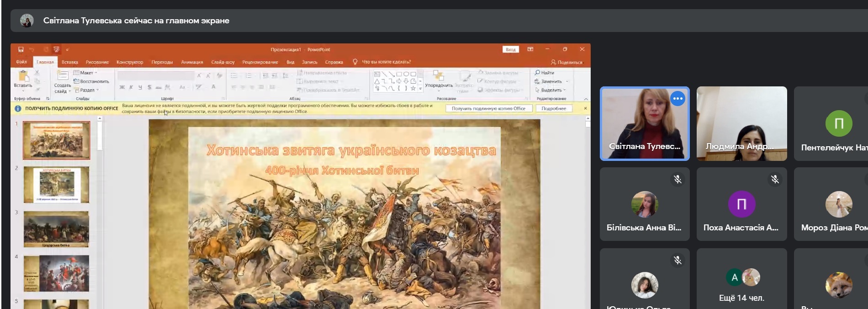Switch to the Вставка ribbon tab
The width and height of the screenshot is (868, 309).
(69, 62)
